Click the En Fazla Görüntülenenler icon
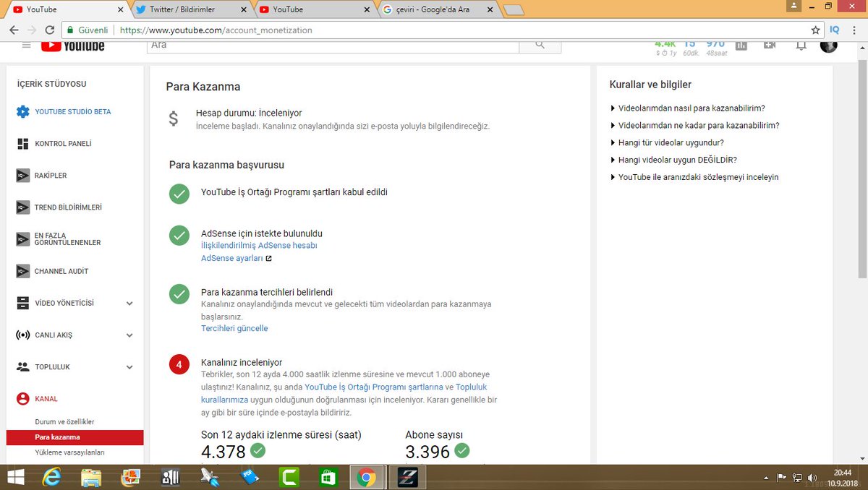This screenshot has height=490, width=868. [x=22, y=239]
